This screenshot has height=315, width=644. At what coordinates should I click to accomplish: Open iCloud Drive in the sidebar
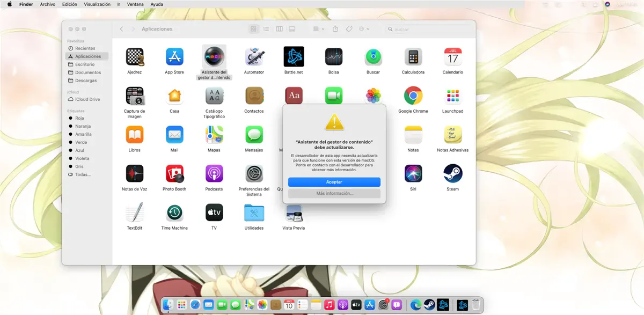tap(87, 99)
